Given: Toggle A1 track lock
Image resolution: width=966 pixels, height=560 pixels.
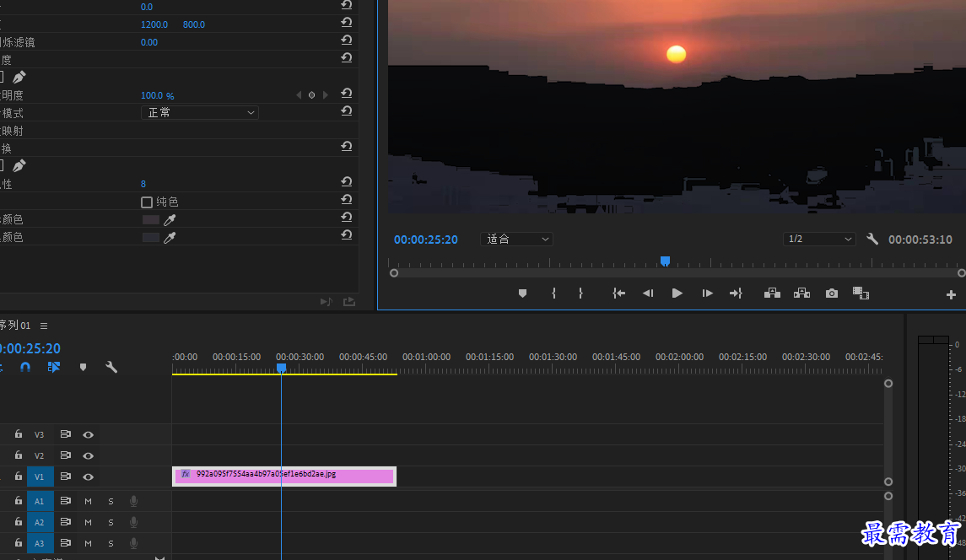Looking at the screenshot, I should tap(19, 501).
